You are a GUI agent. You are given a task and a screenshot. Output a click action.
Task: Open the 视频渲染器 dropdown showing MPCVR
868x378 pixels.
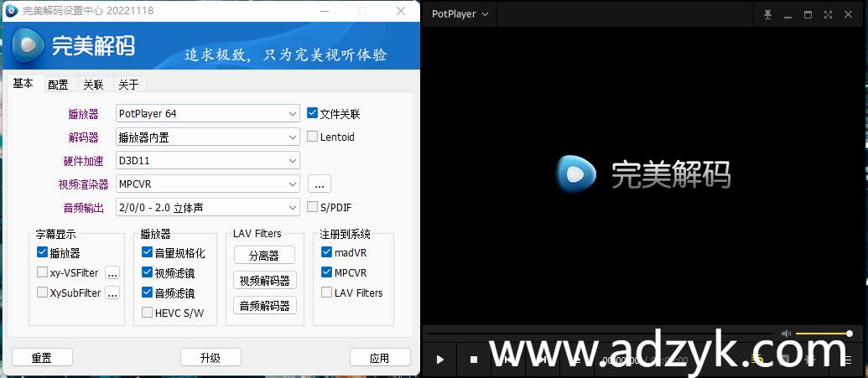(x=208, y=184)
